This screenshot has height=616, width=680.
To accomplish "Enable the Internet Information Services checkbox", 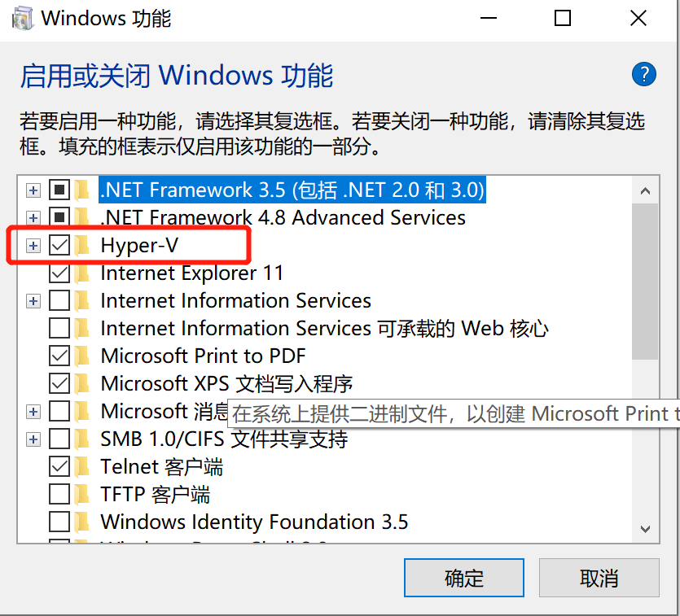I will tap(59, 300).
